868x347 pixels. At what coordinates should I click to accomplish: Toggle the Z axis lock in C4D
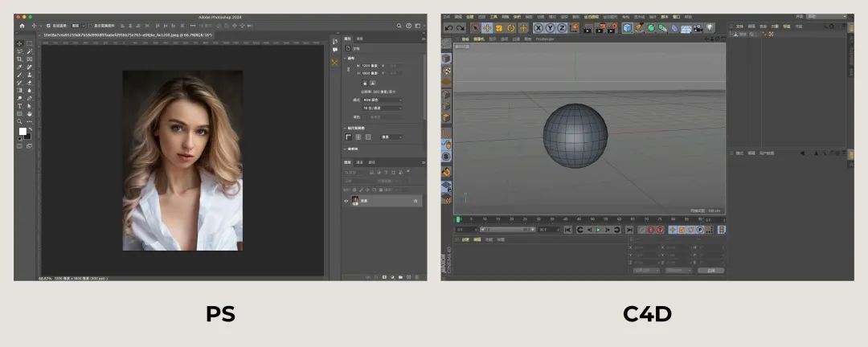[561, 27]
